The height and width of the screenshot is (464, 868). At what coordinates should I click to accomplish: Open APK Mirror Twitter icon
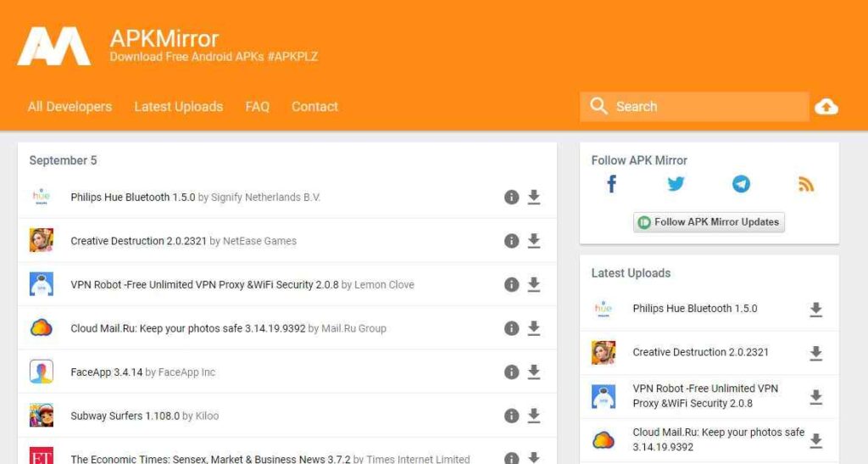pyautogui.click(x=676, y=184)
